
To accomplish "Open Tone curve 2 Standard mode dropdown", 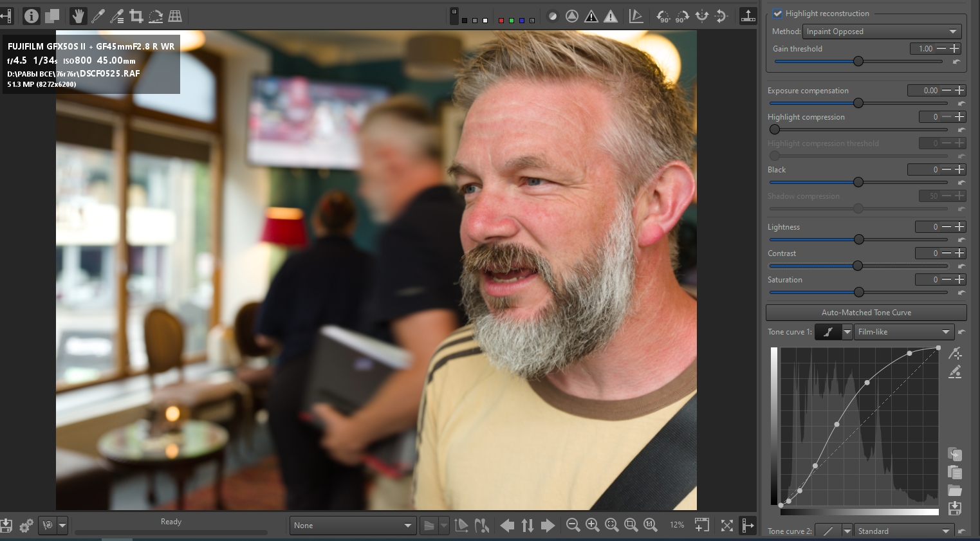I will (x=903, y=531).
